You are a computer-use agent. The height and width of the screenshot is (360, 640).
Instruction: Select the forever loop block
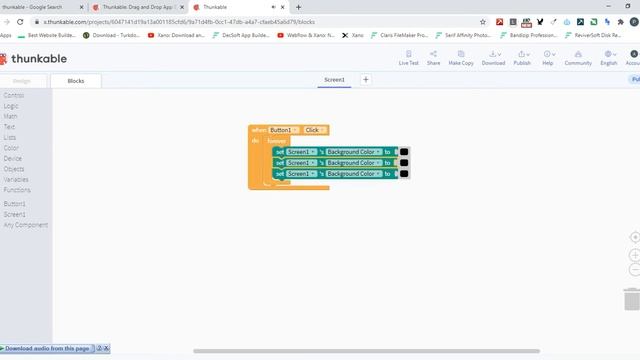tap(276, 141)
